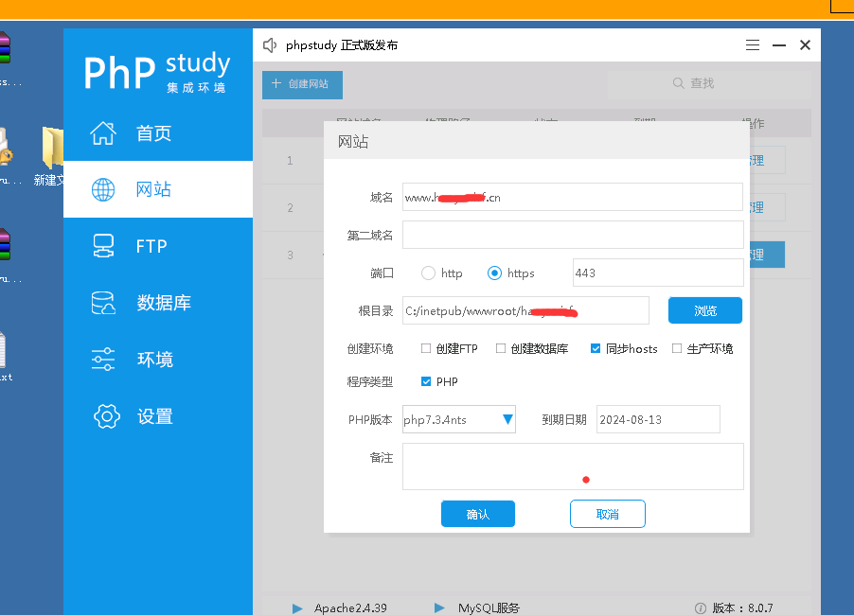The width and height of the screenshot is (854, 616).
Task: Click the version info icon in status bar
Action: pos(701,608)
